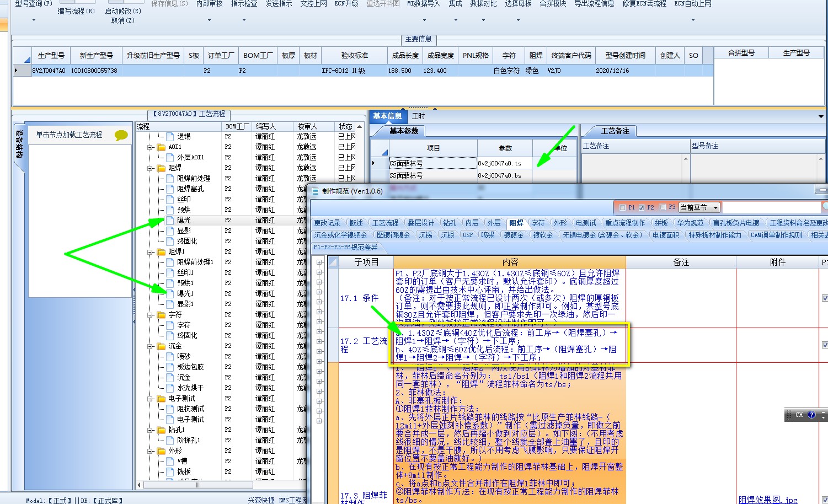Collapse the 阻焊1 tree node
The width and height of the screenshot is (828, 504).
tap(150, 252)
